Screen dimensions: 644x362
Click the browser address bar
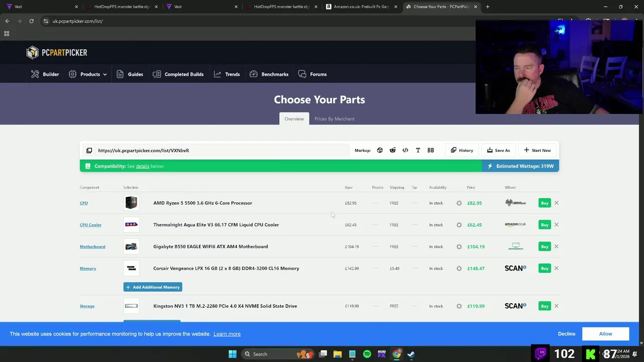tap(257, 21)
